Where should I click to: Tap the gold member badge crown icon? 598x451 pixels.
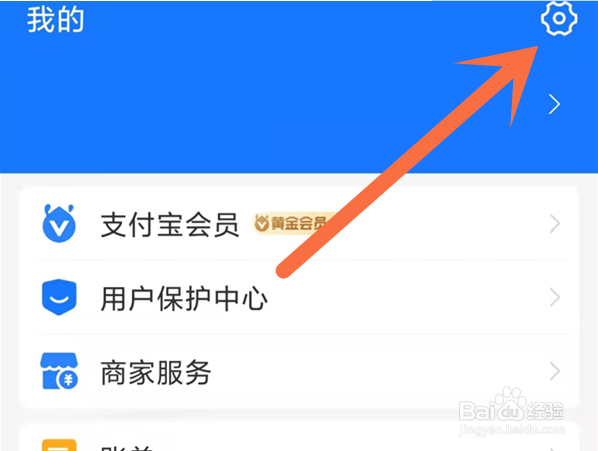click(262, 223)
